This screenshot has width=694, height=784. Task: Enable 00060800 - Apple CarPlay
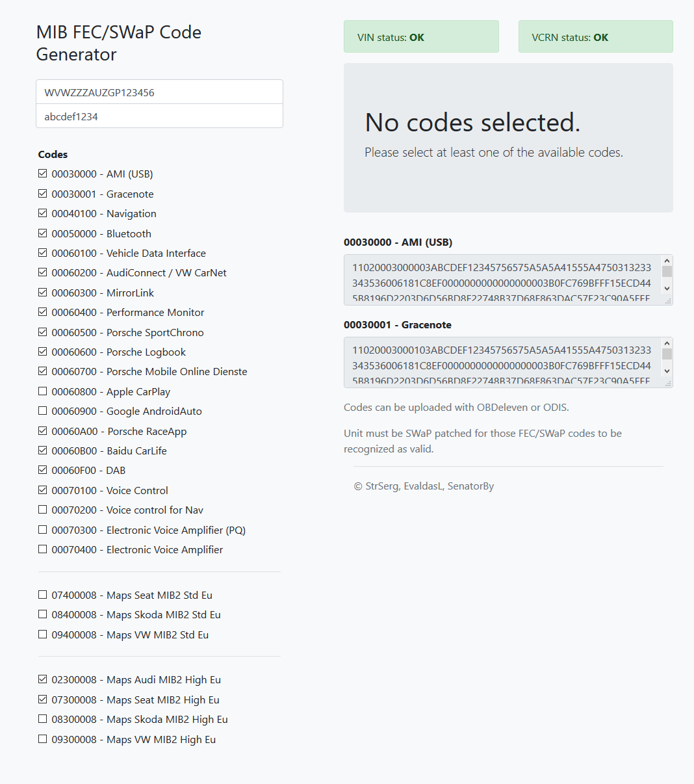click(x=42, y=391)
